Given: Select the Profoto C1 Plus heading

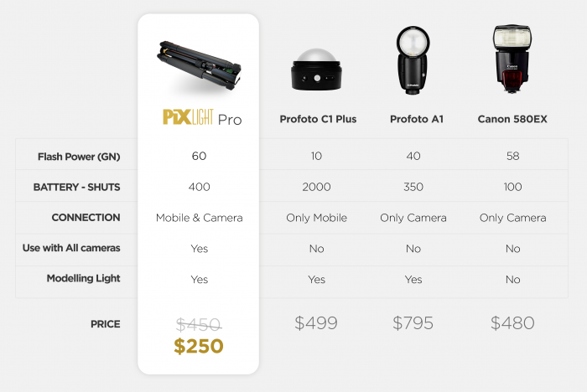Looking at the screenshot, I should (318, 119).
